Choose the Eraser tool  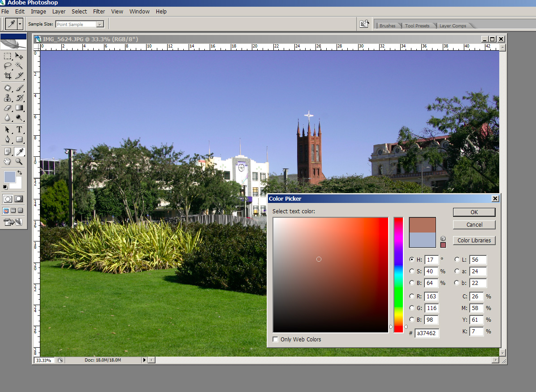point(8,108)
